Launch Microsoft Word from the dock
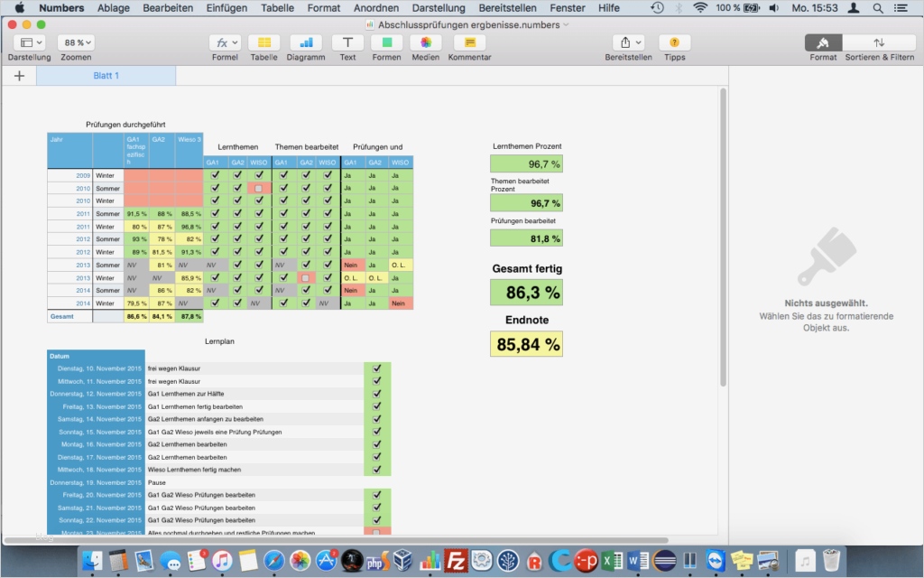This screenshot has height=578, width=924. [x=638, y=560]
